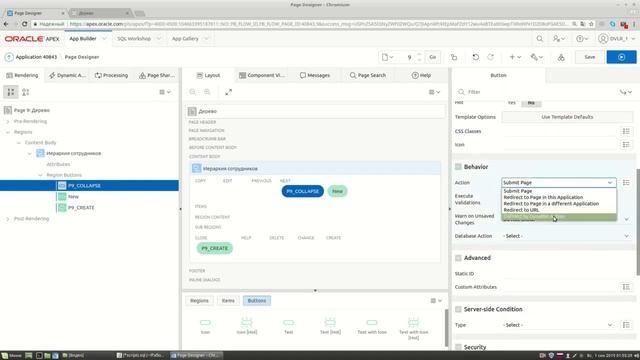This screenshot has height=360, width=640.
Task: Open the SQL Workshop menu
Action: [139, 39]
